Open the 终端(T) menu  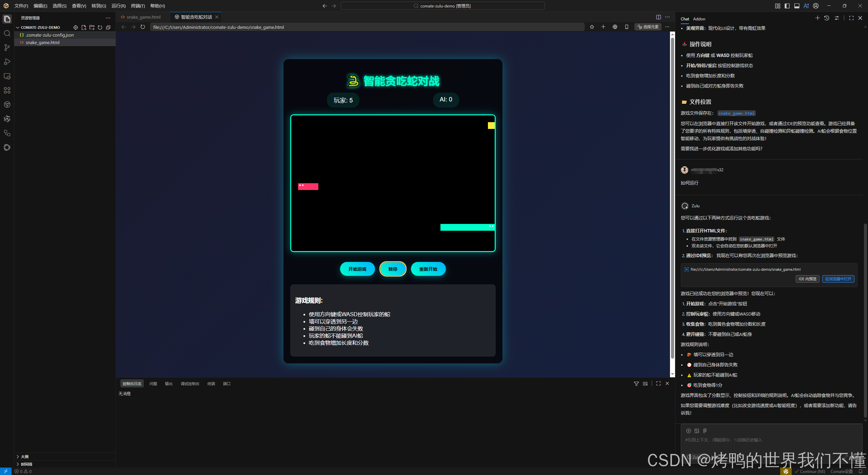tap(138, 6)
